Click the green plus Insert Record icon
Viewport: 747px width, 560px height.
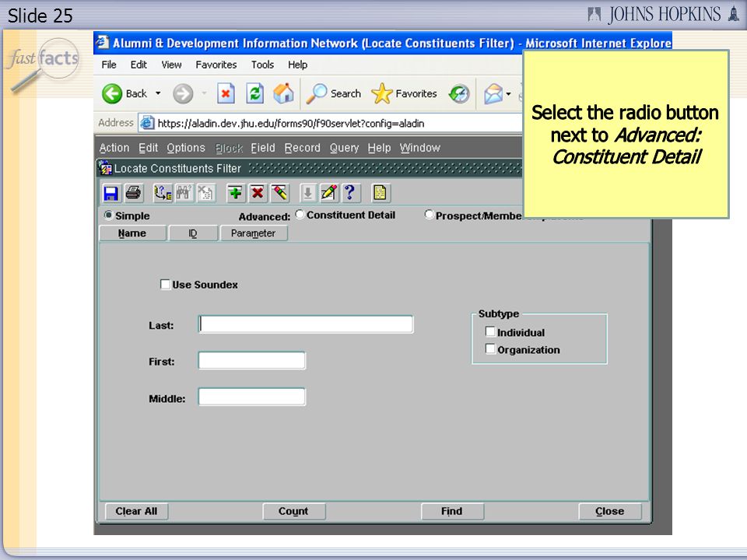coord(235,194)
